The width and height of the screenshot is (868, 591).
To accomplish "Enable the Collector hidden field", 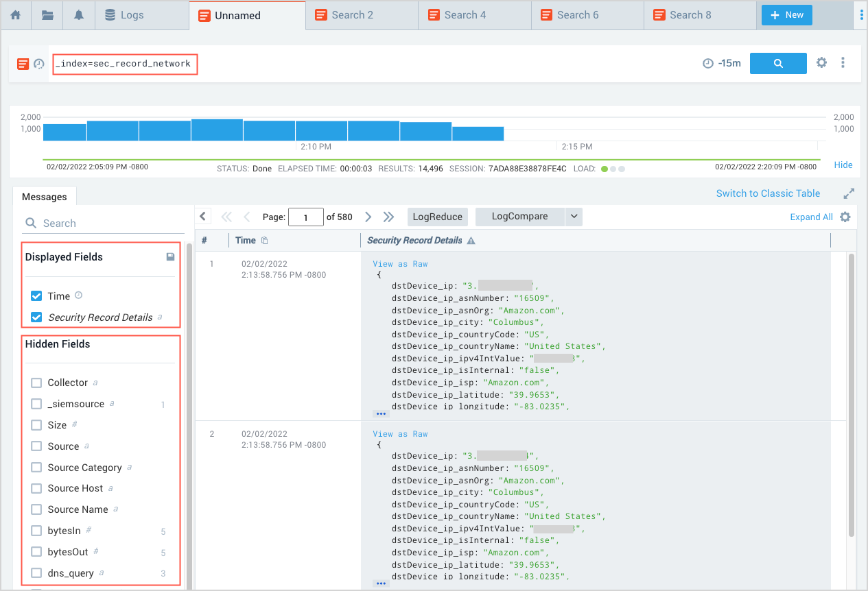I will 36,383.
